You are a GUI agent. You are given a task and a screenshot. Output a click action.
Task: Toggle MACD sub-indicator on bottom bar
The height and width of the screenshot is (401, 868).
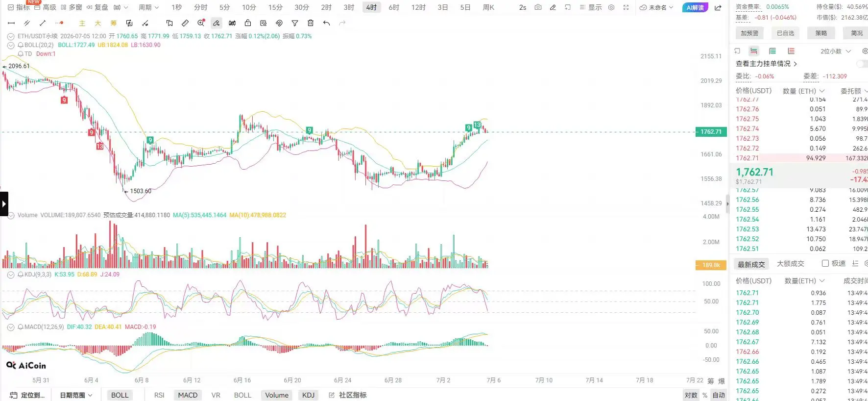188,395
